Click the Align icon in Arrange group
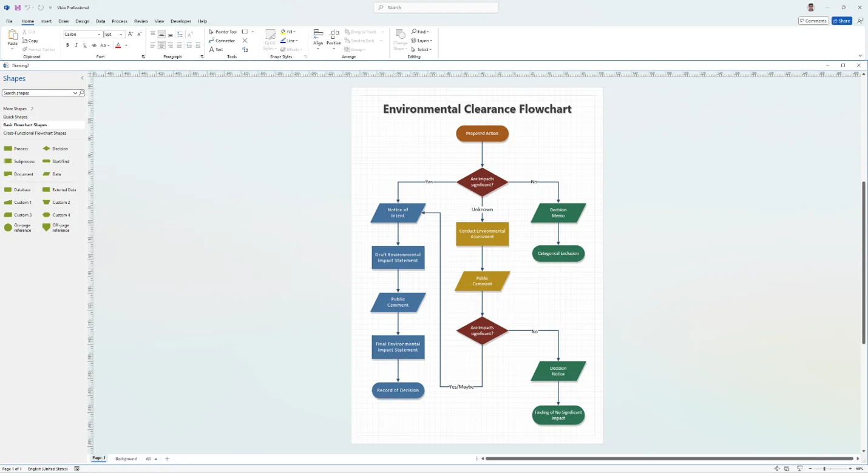Image resolution: width=868 pixels, height=473 pixels. 318,36
